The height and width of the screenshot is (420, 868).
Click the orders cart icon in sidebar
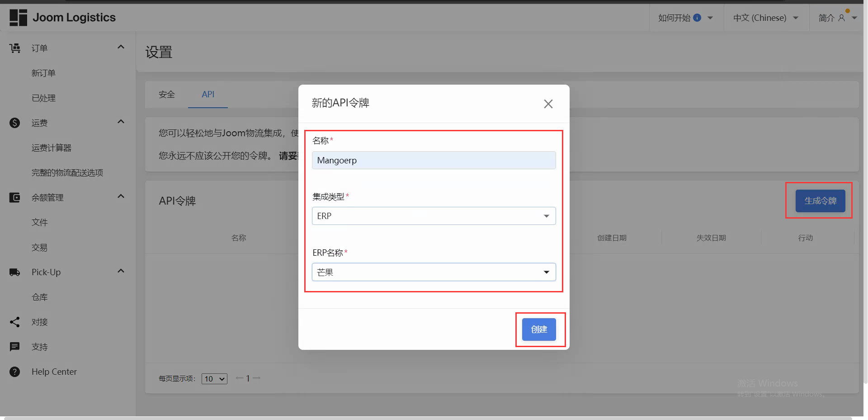(15, 48)
